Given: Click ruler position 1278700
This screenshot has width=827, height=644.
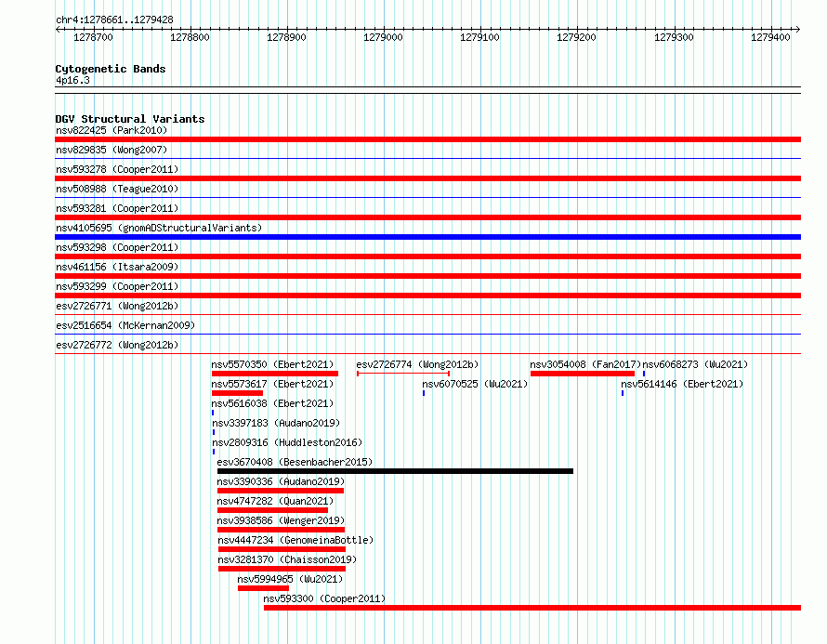Looking at the screenshot, I should 93,37.
